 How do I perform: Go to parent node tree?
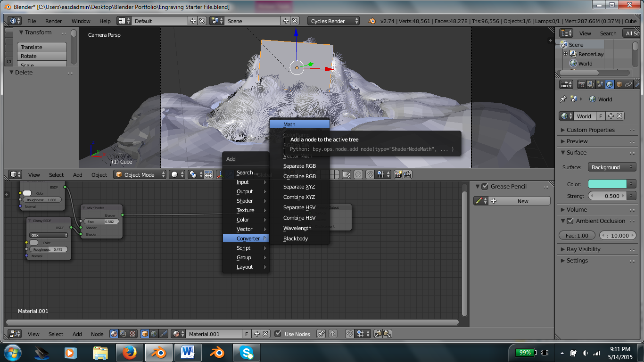click(x=332, y=334)
